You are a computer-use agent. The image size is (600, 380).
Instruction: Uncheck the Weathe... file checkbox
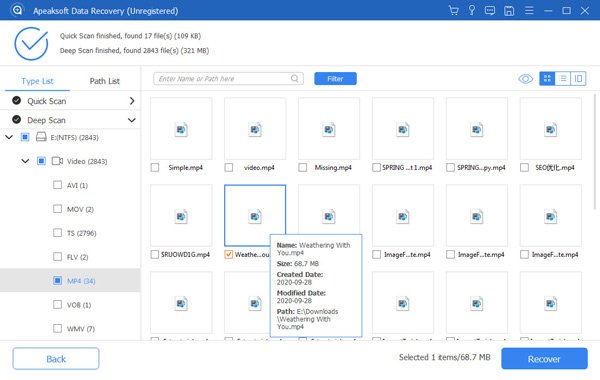click(229, 254)
